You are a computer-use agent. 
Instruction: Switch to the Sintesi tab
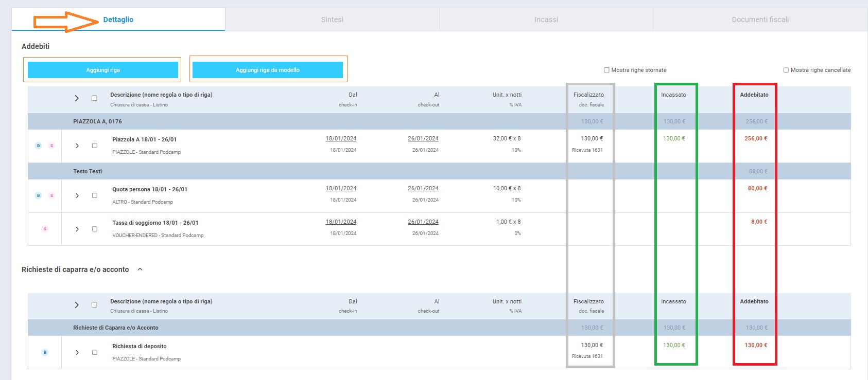332,20
